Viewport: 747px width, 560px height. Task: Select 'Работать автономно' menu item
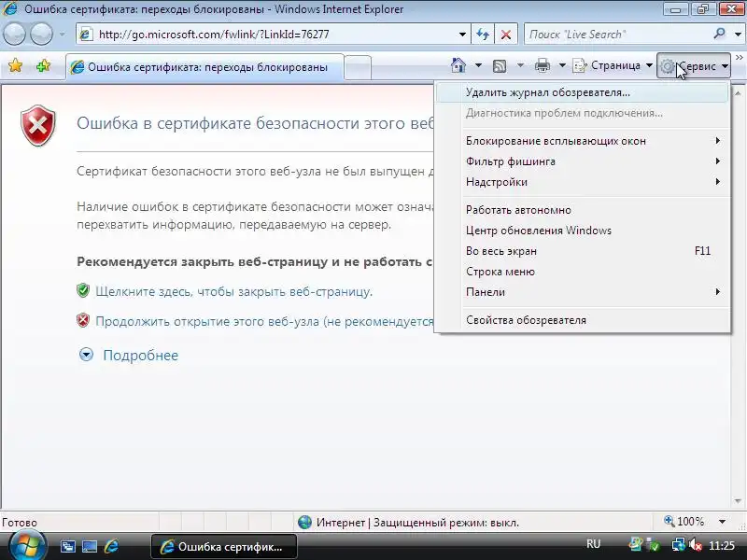582,210
